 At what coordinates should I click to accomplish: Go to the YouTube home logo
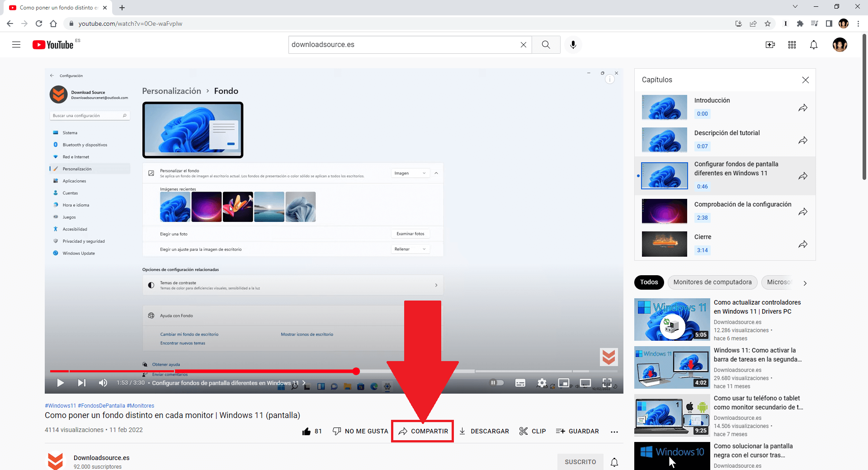click(x=53, y=45)
